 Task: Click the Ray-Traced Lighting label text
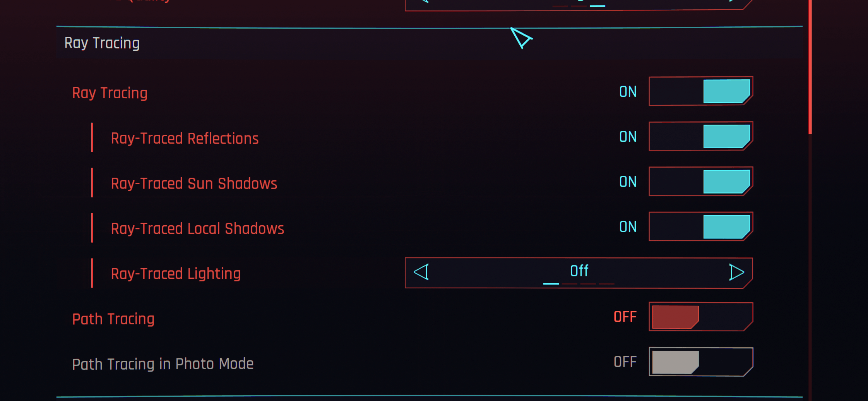pos(176,274)
